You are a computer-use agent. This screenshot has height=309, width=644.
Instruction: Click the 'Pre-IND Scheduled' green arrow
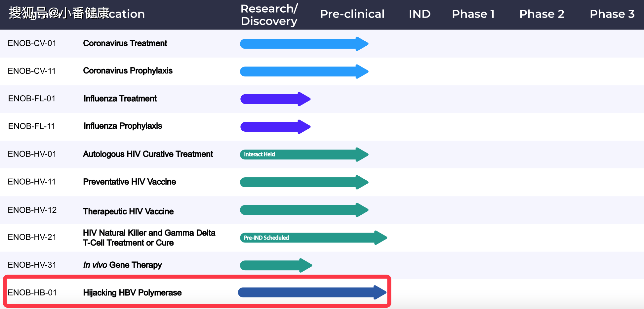point(313,238)
